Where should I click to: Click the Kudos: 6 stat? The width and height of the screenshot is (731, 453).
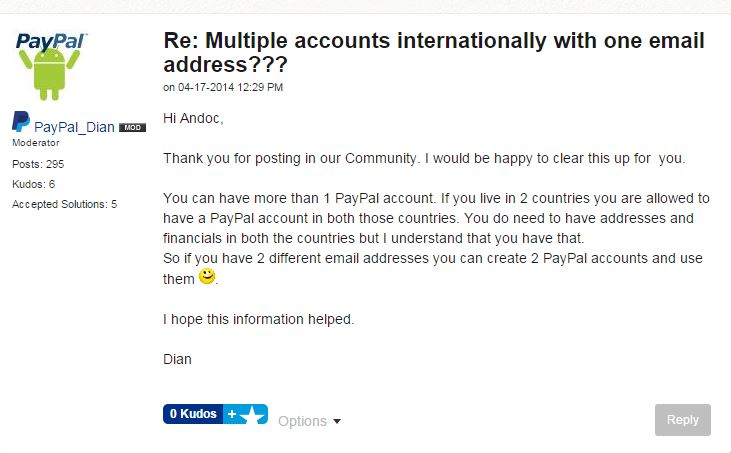click(33, 184)
